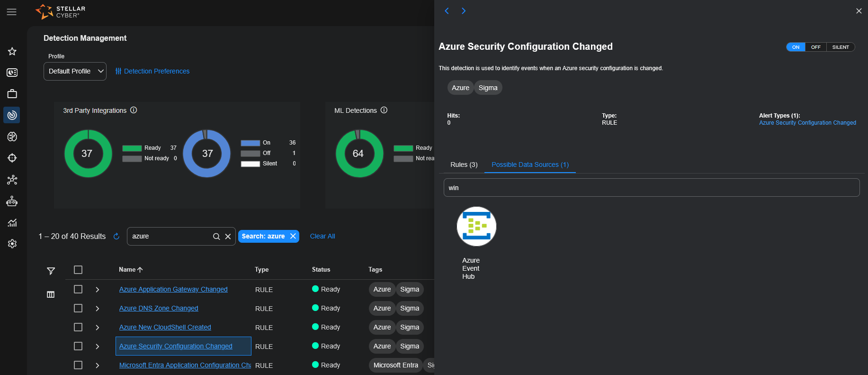Check the Microsoft Entra Application Configuration row
The height and width of the screenshot is (375, 868).
pyautogui.click(x=78, y=365)
